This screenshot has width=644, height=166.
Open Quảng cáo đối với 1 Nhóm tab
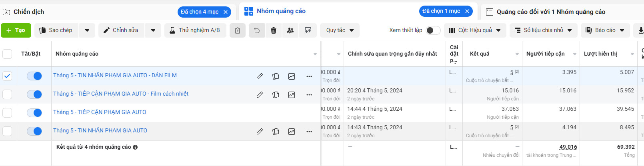(x=551, y=12)
